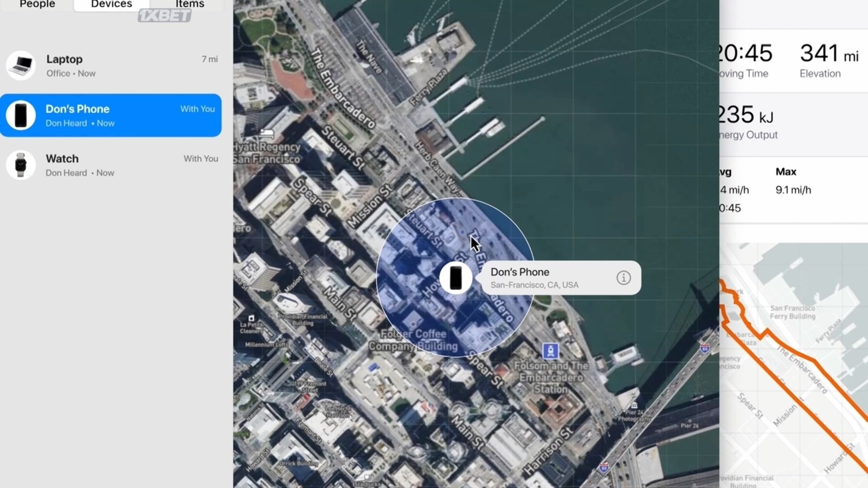Click 'San-Francisco, CA, USA' location text
Screen dimensions: 868x488
[534, 285]
